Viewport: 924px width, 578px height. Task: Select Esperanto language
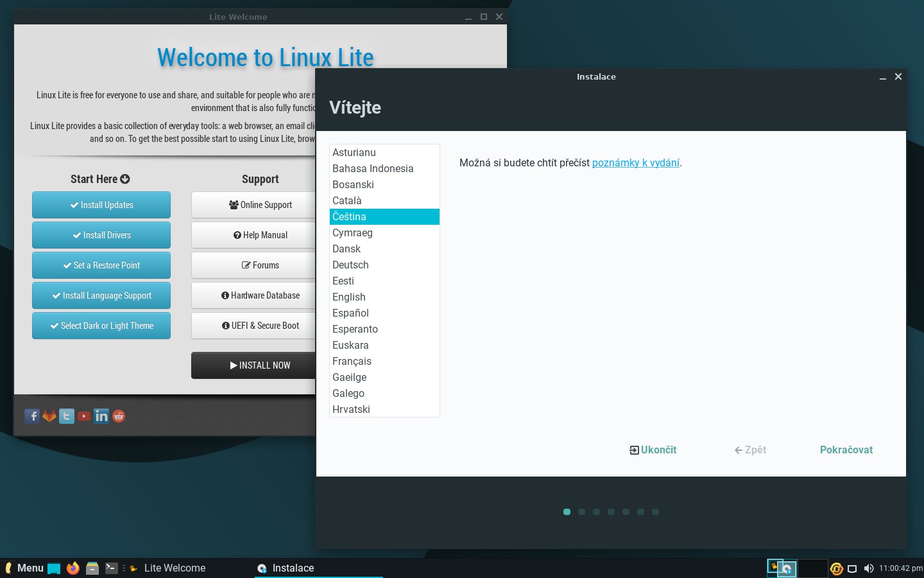(x=384, y=329)
